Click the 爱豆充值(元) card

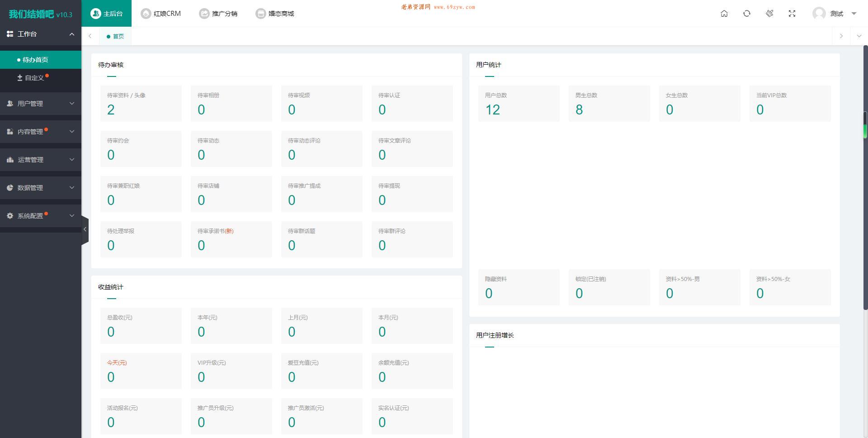pyautogui.click(x=322, y=371)
